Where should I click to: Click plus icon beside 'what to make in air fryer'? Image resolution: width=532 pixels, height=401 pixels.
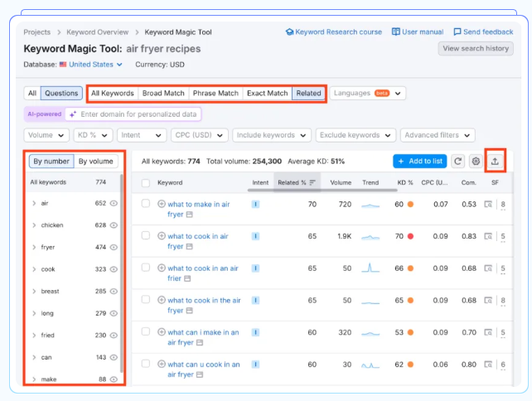tap(162, 204)
